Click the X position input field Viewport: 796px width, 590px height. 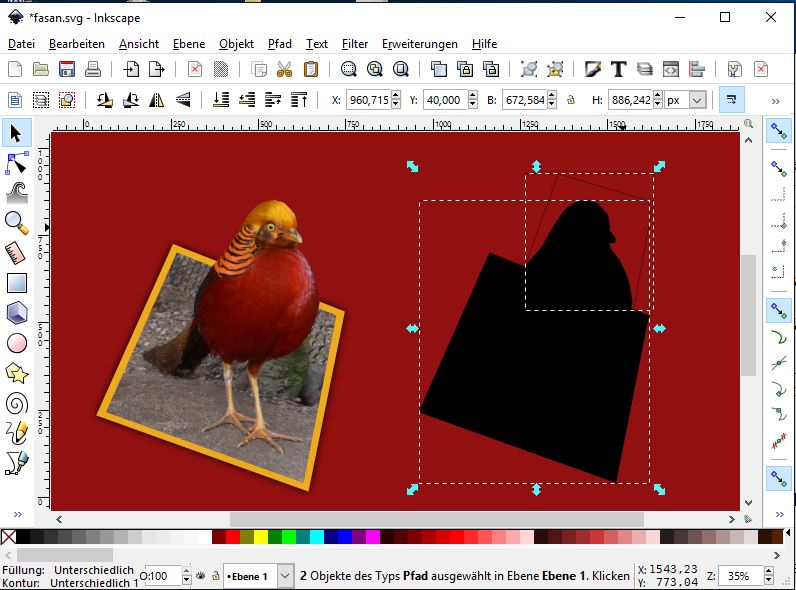(367, 100)
